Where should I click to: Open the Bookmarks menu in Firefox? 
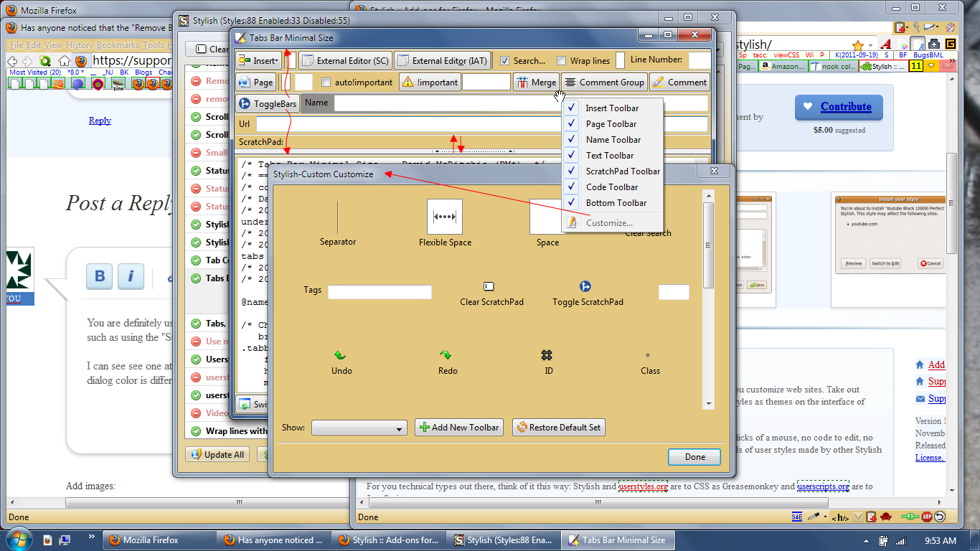pos(118,45)
